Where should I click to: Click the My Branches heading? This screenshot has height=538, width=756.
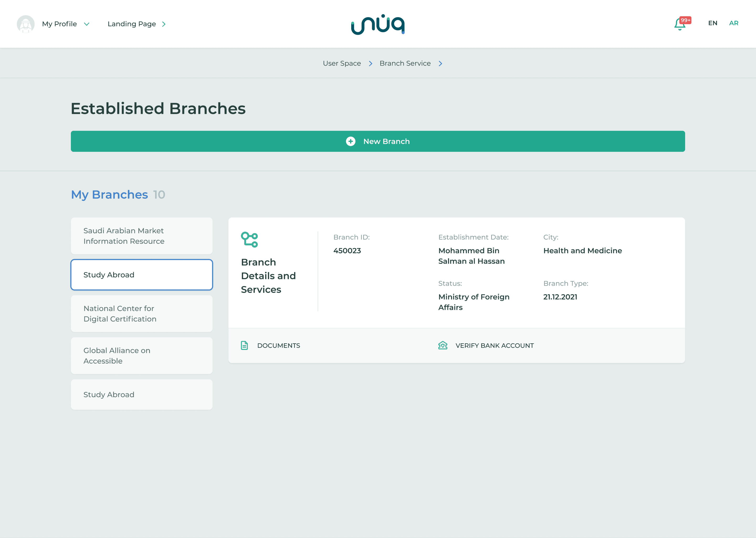click(x=109, y=195)
